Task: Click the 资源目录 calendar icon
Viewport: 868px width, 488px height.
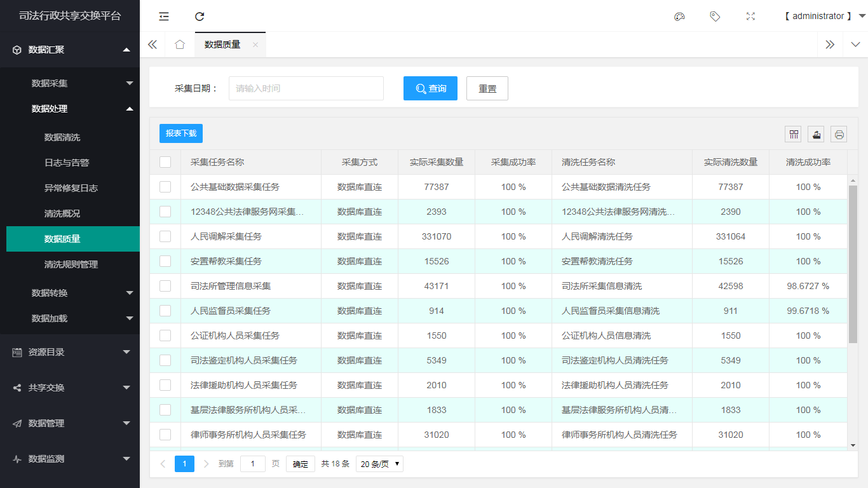Action: click(17, 352)
